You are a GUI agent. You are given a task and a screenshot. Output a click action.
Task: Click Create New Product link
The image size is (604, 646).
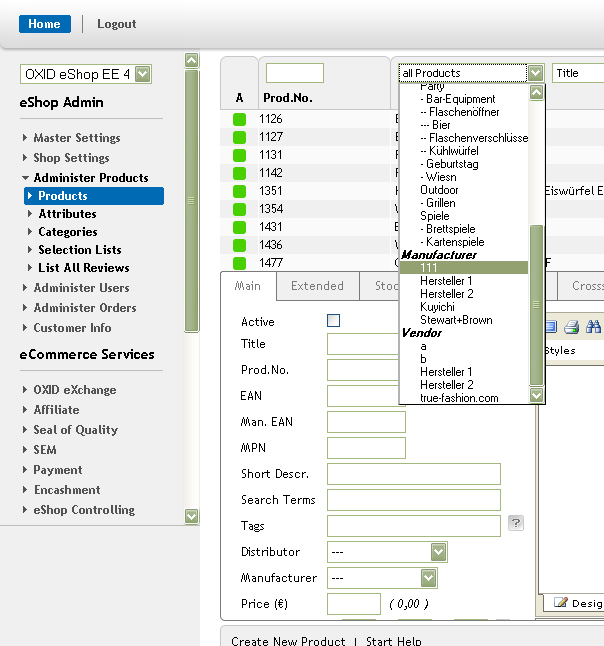pos(288,641)
